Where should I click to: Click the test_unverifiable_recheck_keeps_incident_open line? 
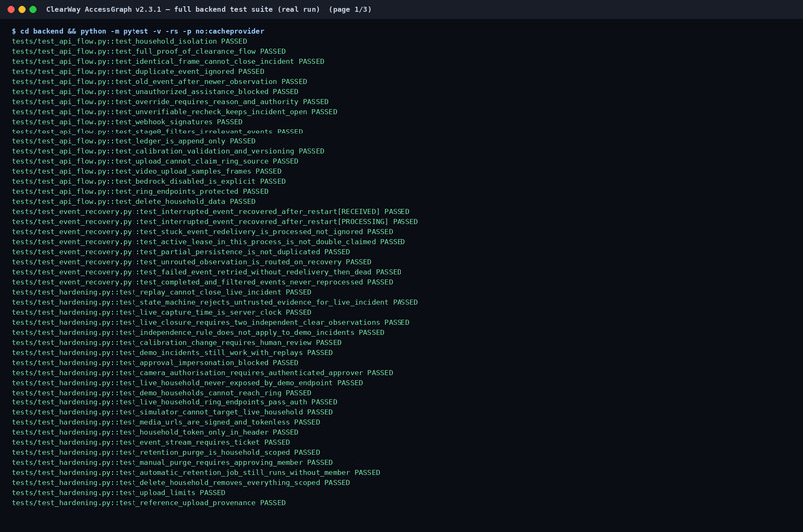click(174, 112)
